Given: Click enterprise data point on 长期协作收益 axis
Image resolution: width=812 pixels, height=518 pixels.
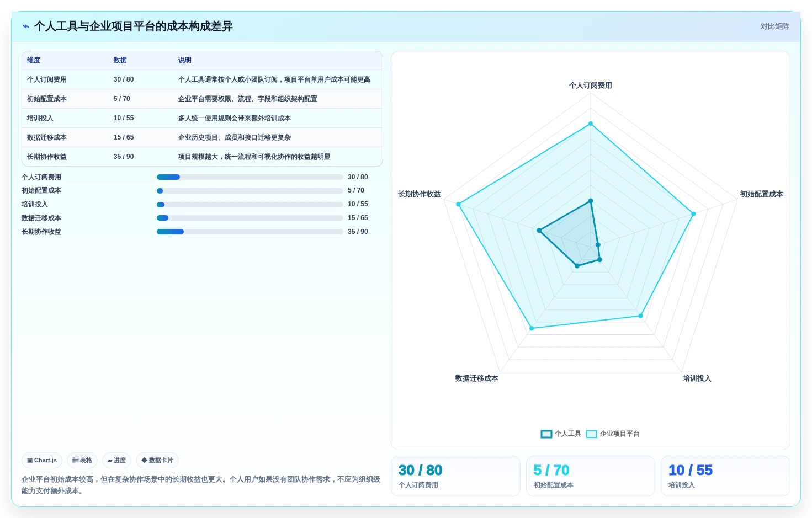Looking at the screenshot, I should (458, 204).
